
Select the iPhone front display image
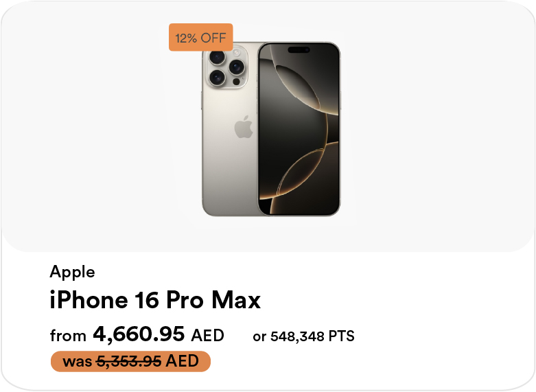pyautogui.click(x=299, y=129)
